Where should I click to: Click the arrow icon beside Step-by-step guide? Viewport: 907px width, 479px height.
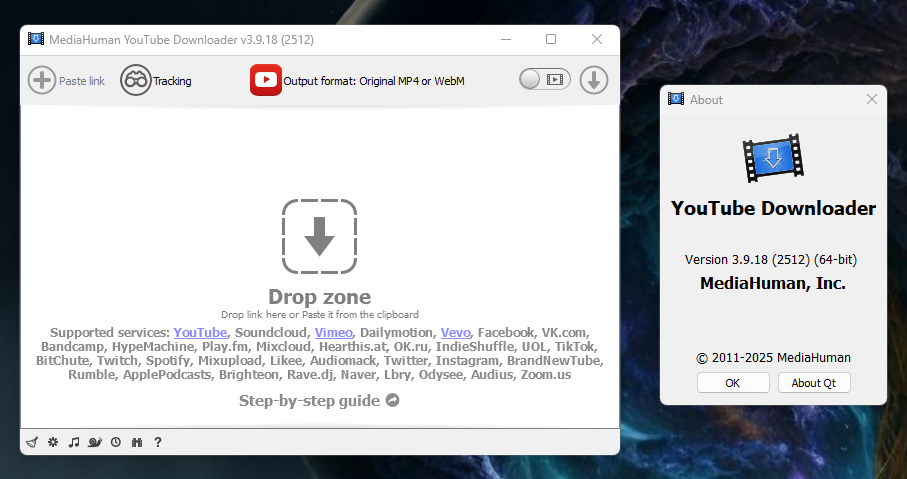point(393,400)
